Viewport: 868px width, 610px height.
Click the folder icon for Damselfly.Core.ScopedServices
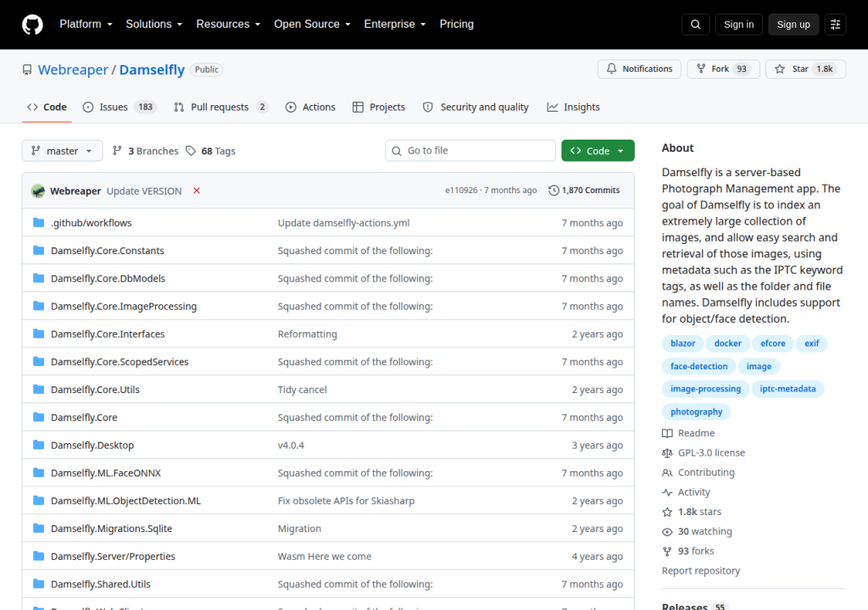click(x=38, y=362)
